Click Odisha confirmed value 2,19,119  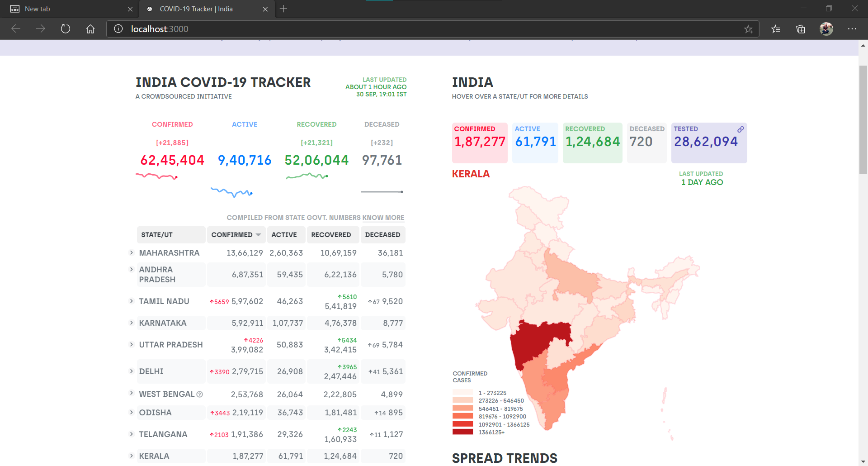pyautogui.click(x=248, y=413)
